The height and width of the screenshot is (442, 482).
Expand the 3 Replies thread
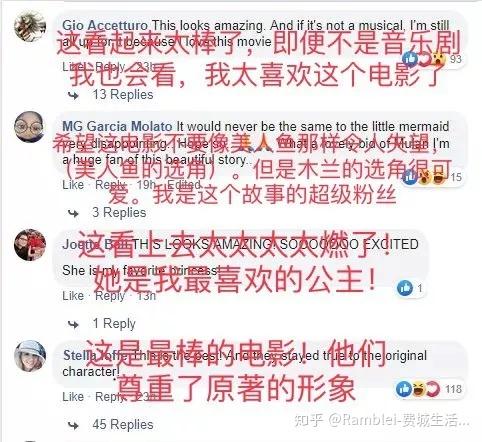[119, 213]
